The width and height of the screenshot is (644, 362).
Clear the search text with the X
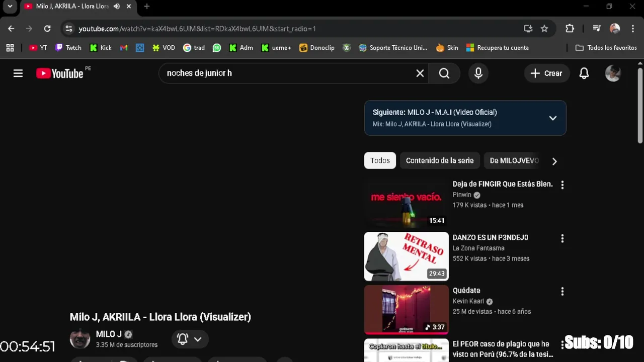point(420,73)
